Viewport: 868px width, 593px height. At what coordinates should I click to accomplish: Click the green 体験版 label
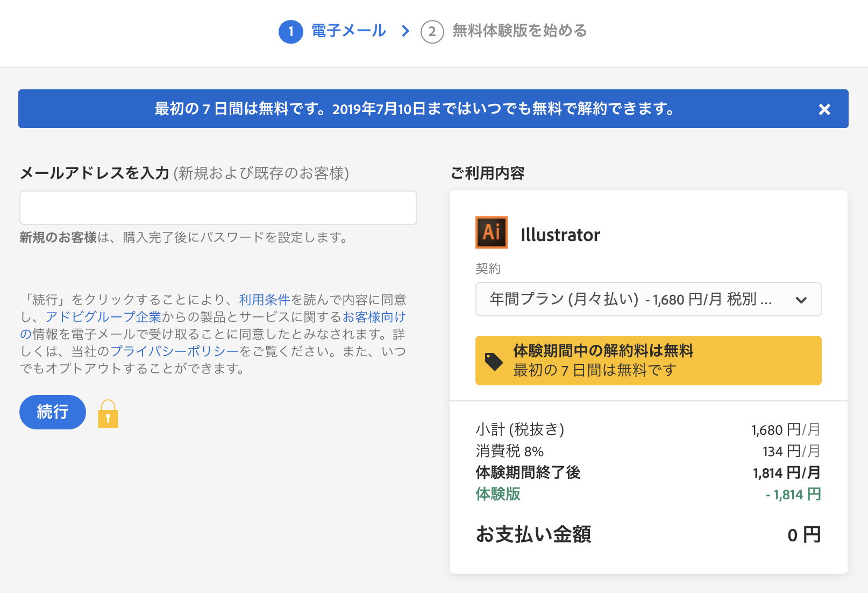pyautogui.click(x=498, y=494)
